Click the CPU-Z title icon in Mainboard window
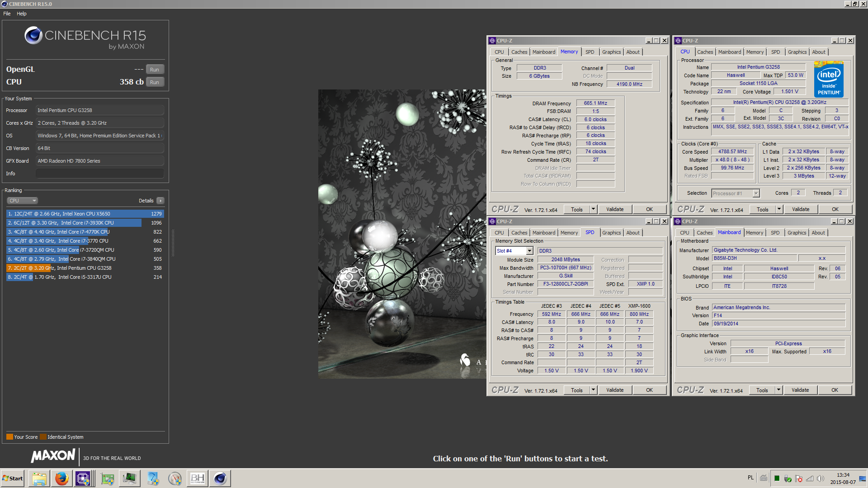 (x=678, y=221)
